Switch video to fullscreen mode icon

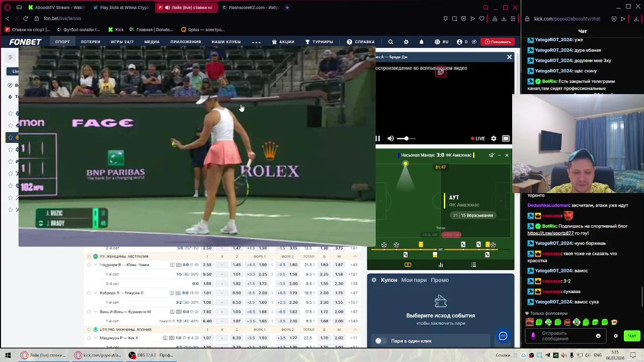click(x=506, y=138)
